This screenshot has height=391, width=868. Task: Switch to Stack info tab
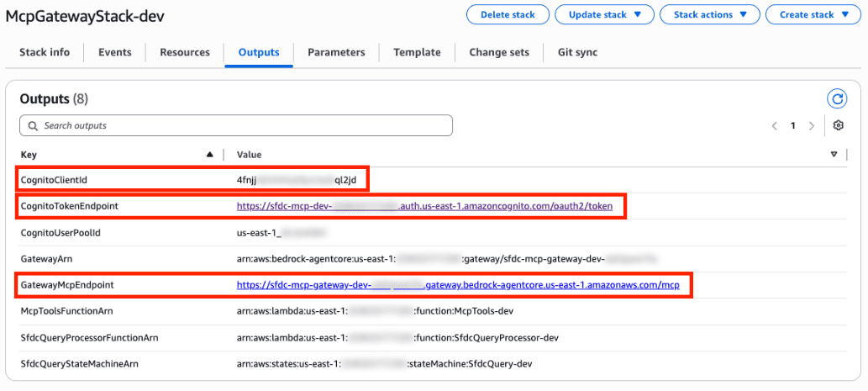45,53
